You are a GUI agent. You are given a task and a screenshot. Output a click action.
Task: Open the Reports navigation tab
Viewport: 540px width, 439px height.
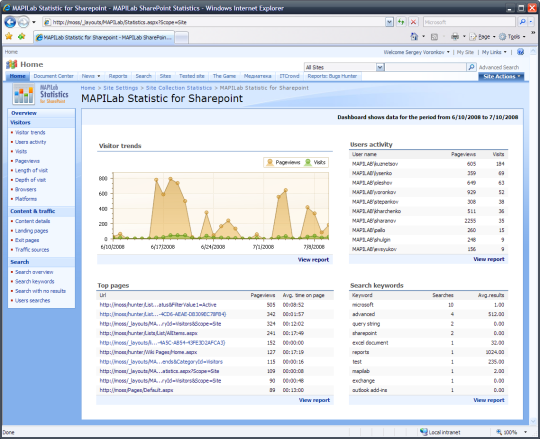click(x=118, y=76)
